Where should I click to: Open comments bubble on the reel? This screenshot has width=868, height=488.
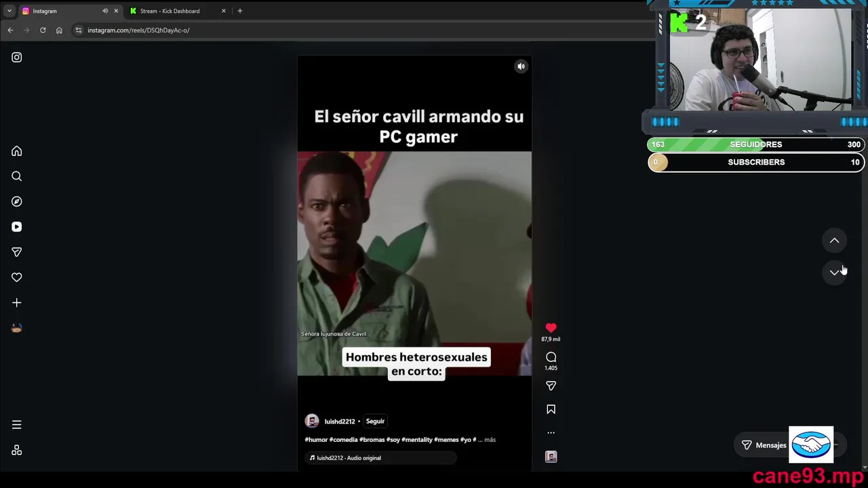551,357
